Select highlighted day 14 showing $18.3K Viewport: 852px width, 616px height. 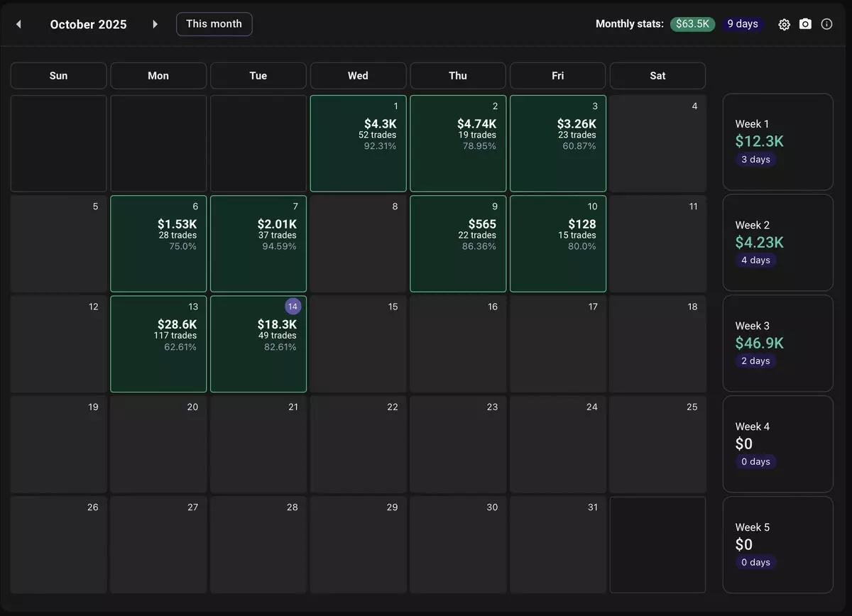[258, 344]
